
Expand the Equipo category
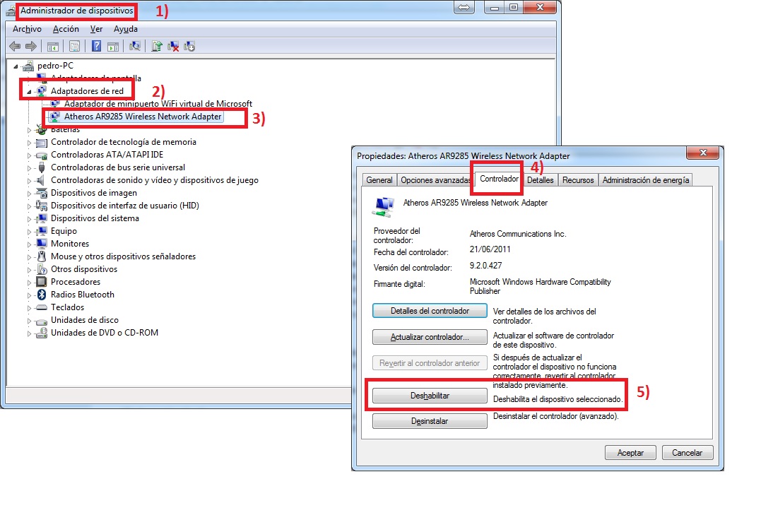29,232
